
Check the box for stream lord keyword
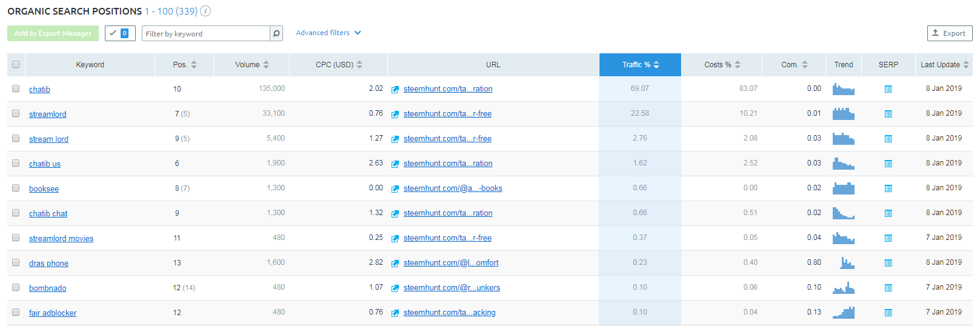click(x=16, y=138)
